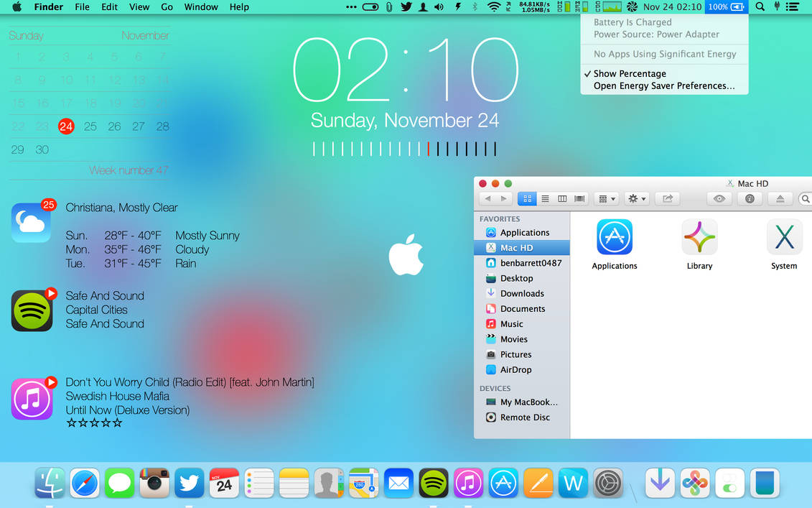The image size is (812, 508).
Task: Select Movies in Finder sidebar
Action: [x=521, y=340]
